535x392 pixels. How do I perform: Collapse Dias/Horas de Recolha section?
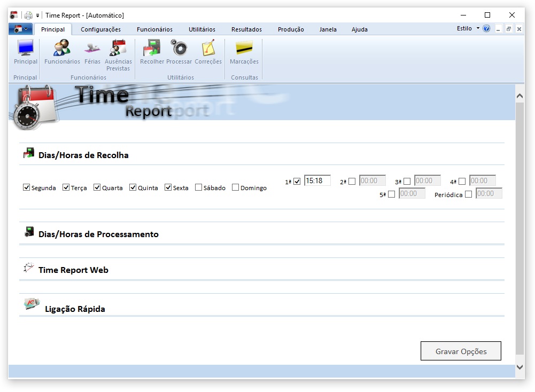83,155
